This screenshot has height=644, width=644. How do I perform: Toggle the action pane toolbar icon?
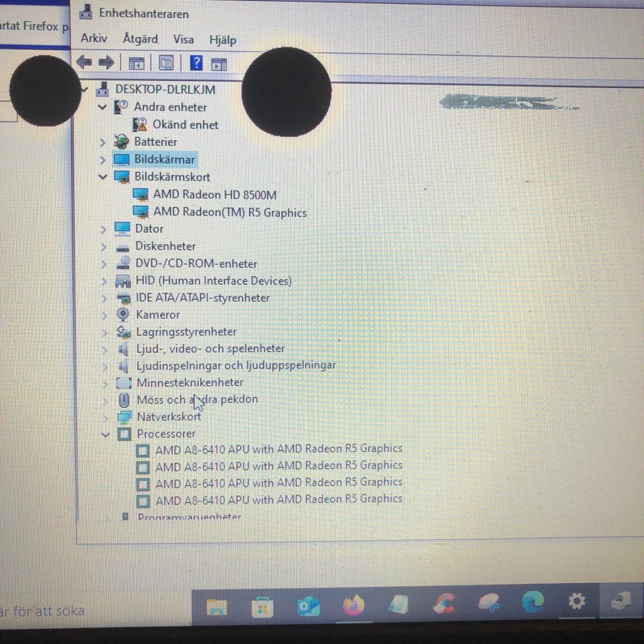[x=219, y=64]
